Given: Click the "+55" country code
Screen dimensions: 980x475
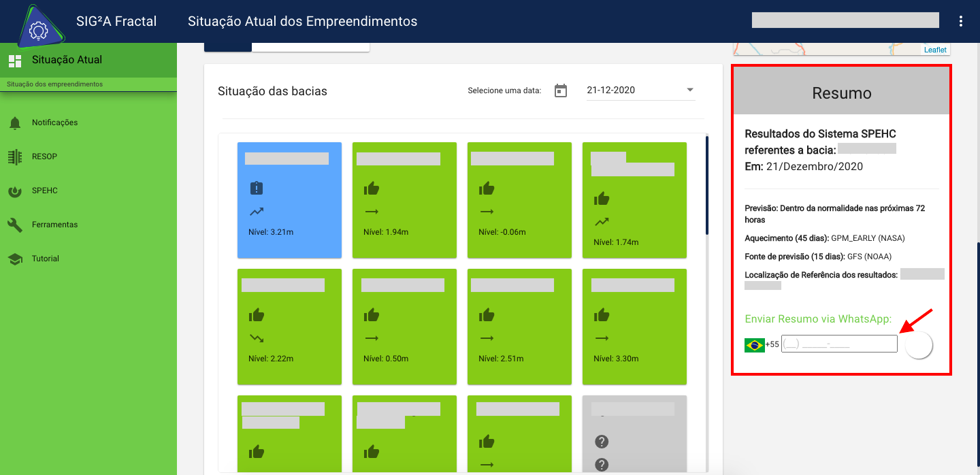Looking at the screenshot, I should pyautogui.click(x=772, y=344).
